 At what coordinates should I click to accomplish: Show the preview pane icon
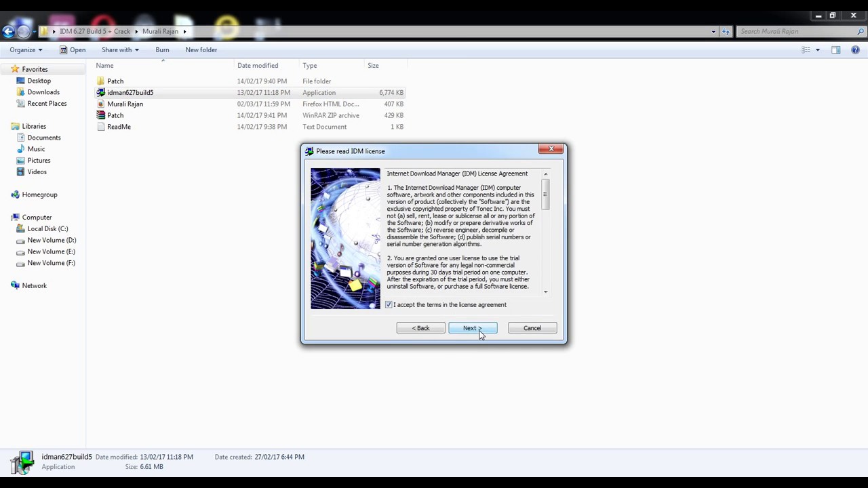click(x=835, y=50)
